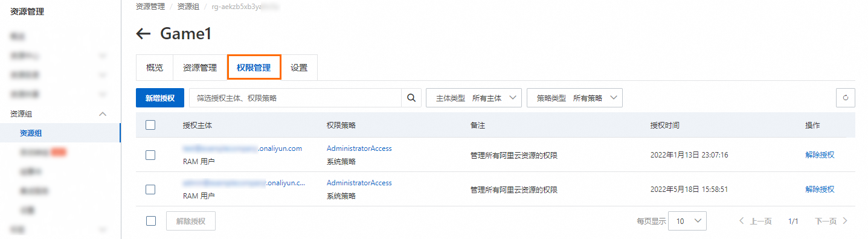Click the Game1 page title
868x239 pixels.
click(x=186, y=34)
